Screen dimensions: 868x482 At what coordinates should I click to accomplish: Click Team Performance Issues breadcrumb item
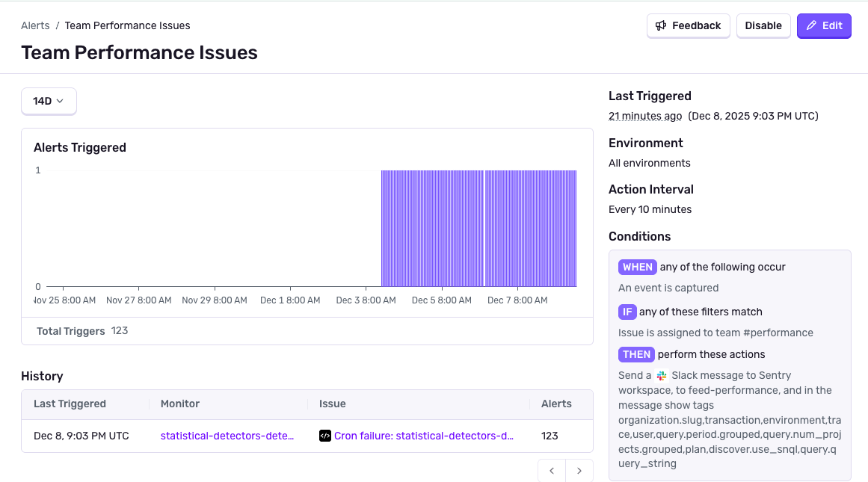coord(127,25)
